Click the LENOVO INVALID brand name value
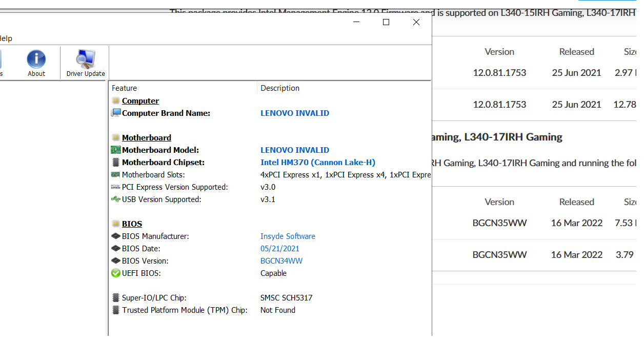 click(295, 113)
